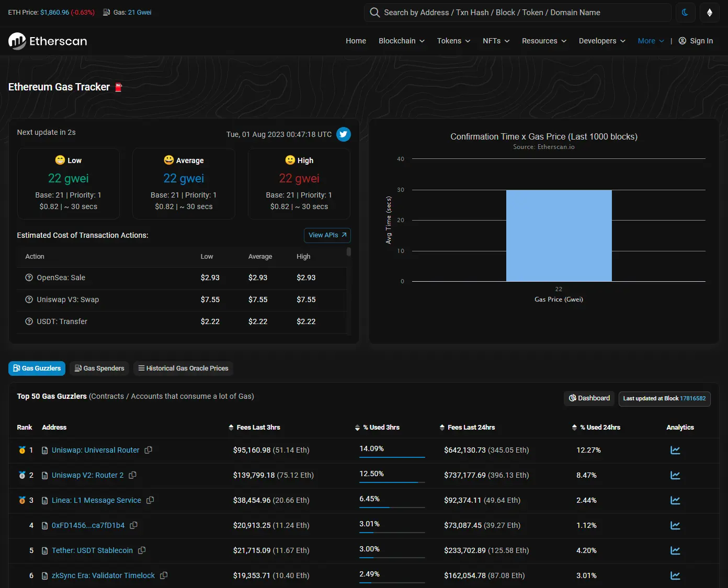
Task: Click contract file icon for Tether USDT Stablecoin
Action: 45,551
